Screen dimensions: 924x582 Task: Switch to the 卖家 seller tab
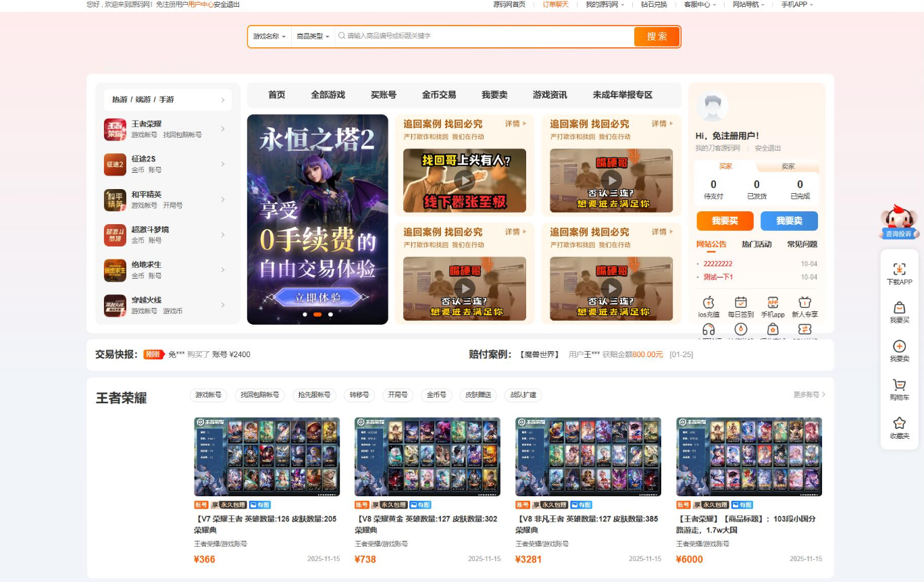coord(788,166)
